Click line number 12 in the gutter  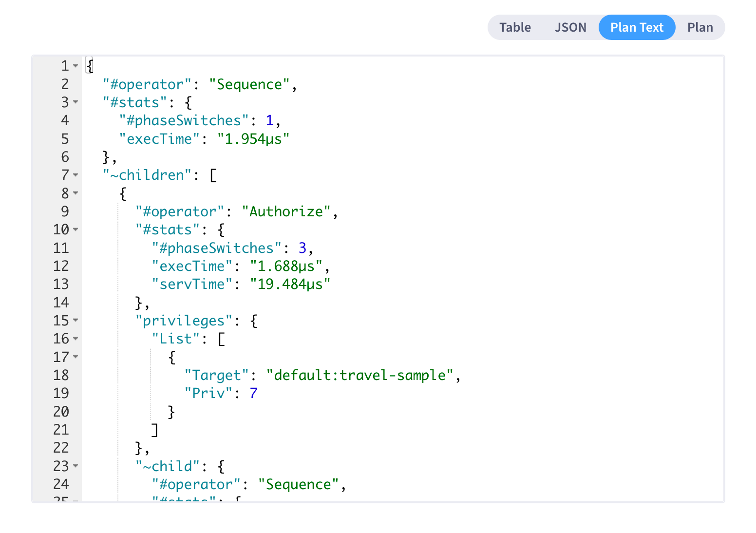(61, 266)
